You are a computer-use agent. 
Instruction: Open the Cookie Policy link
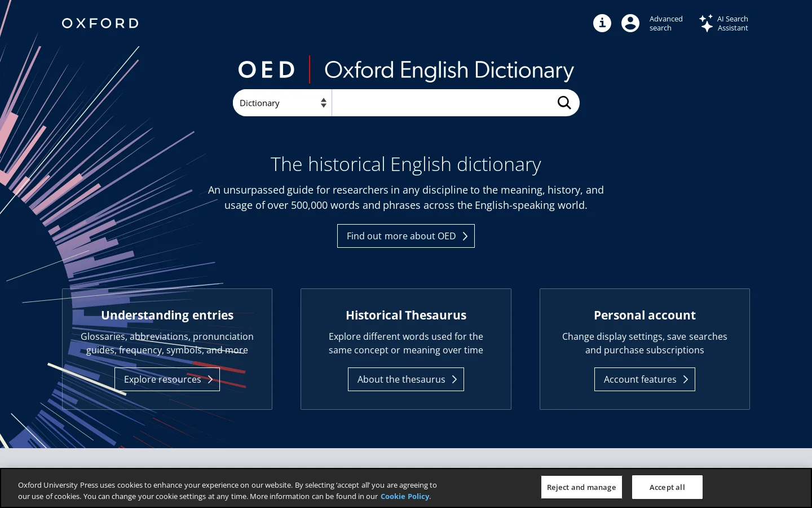pyautogui.click(x=405, y=497)
